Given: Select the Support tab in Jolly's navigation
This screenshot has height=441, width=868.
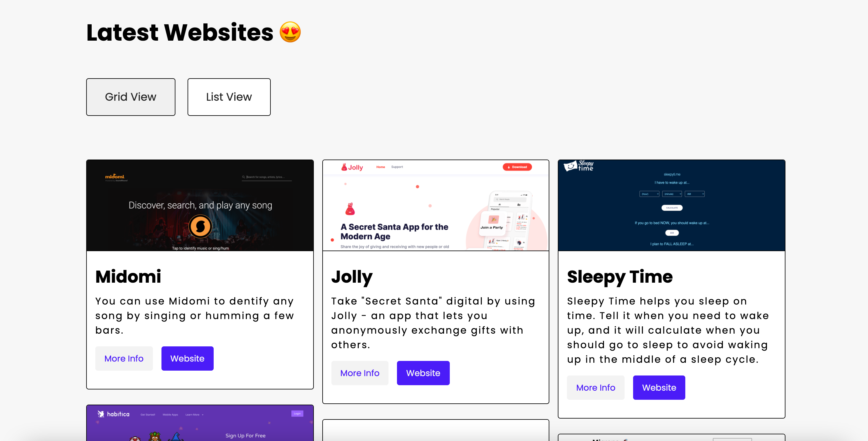Looking at the screenshot, I should (397, 167).
